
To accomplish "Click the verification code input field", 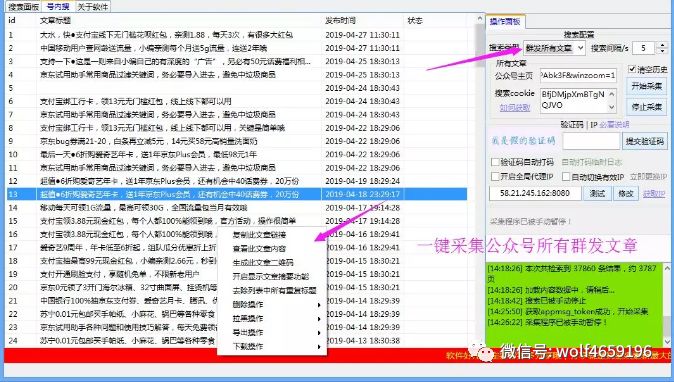I will pyautogui.click(x=591, y=141).
